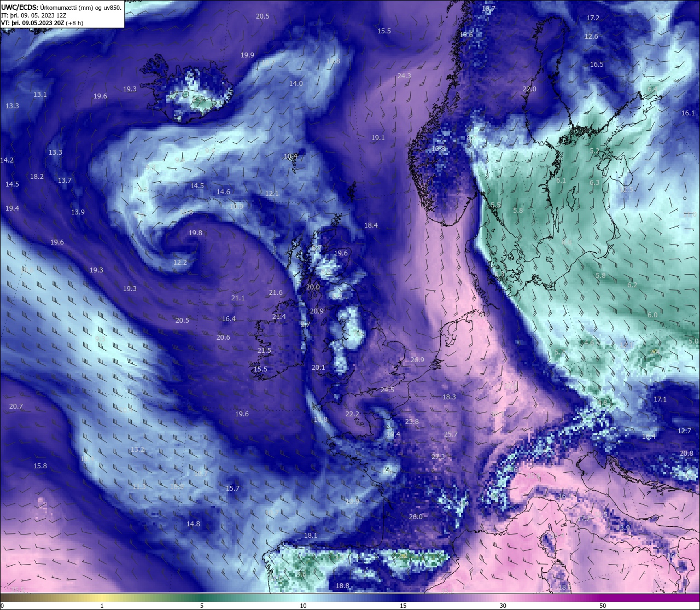Click the 17.1 value label
Screen dimensions: 700x610
660,399
